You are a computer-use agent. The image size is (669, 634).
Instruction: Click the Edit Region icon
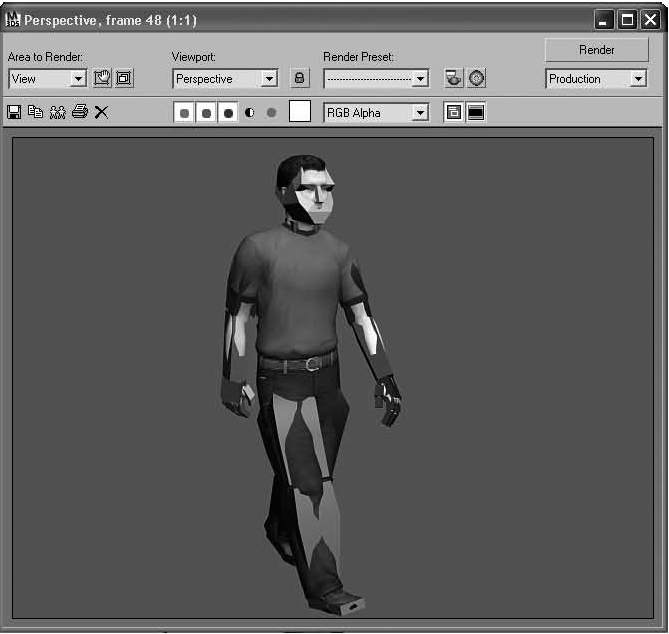(102, 78)
